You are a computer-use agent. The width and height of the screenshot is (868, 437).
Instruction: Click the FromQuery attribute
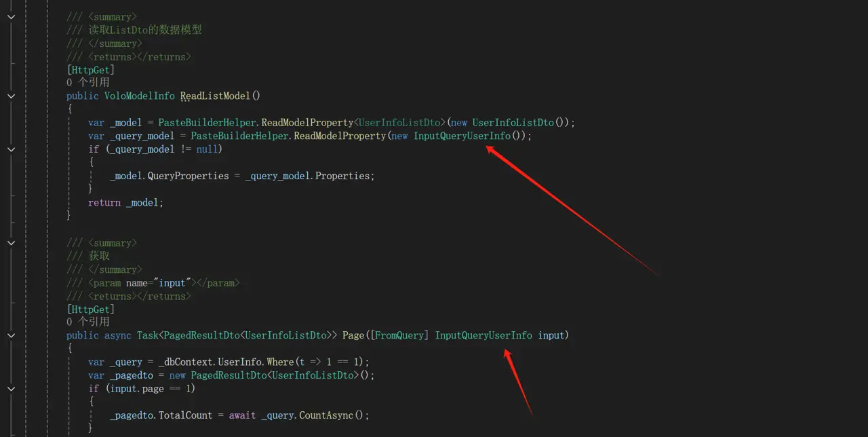click(401, 335)
